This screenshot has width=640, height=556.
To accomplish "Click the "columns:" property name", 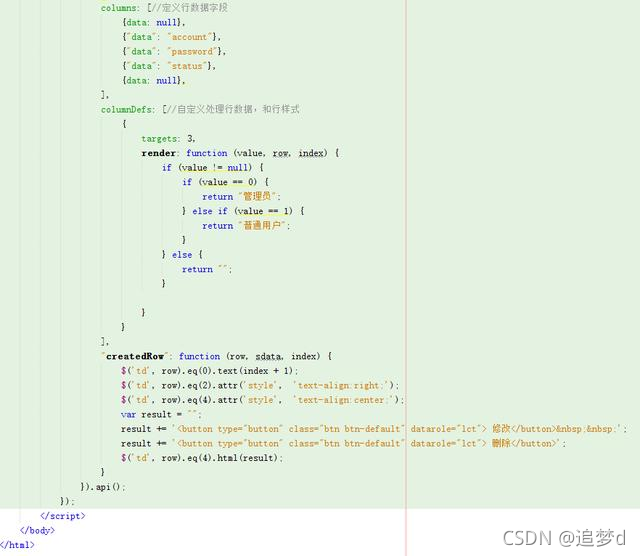I will pyautogui.click(x=120, y=8).
